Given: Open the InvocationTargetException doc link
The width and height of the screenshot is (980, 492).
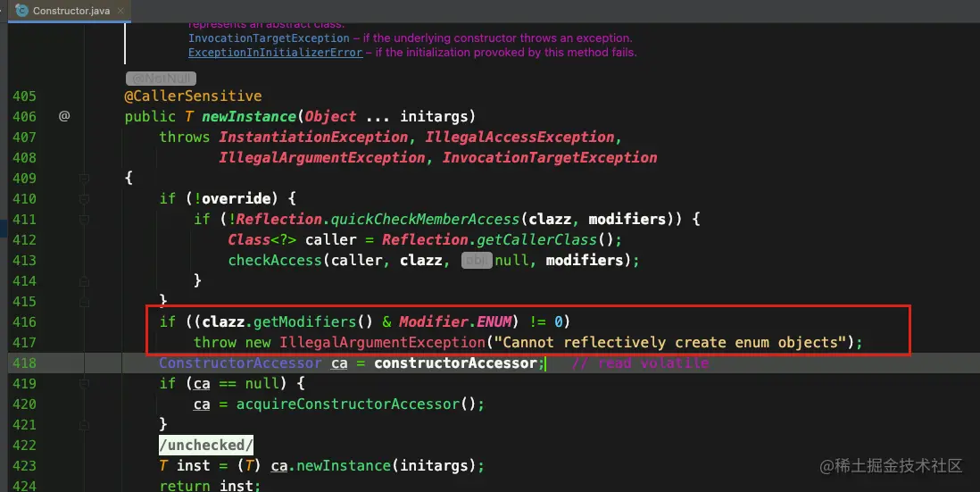Looking at the screenshot, I should tap(269, 38).
